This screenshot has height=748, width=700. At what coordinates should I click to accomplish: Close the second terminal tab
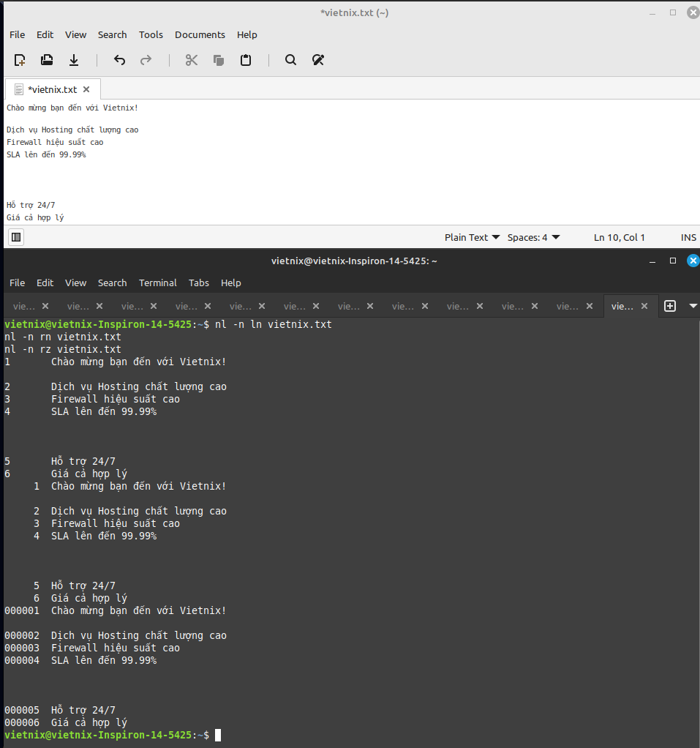pyautogui.click(x=99, y=306)
